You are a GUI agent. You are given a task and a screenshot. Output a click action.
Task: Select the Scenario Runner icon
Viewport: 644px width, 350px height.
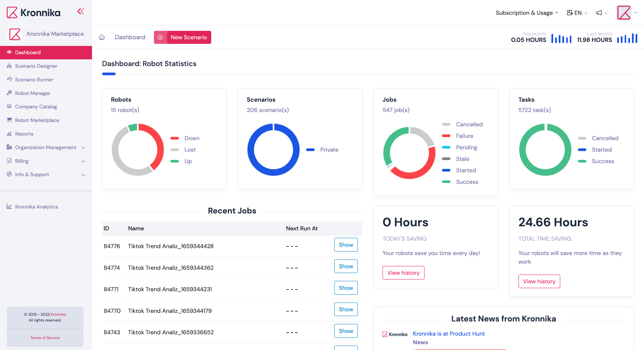point(9,79)
